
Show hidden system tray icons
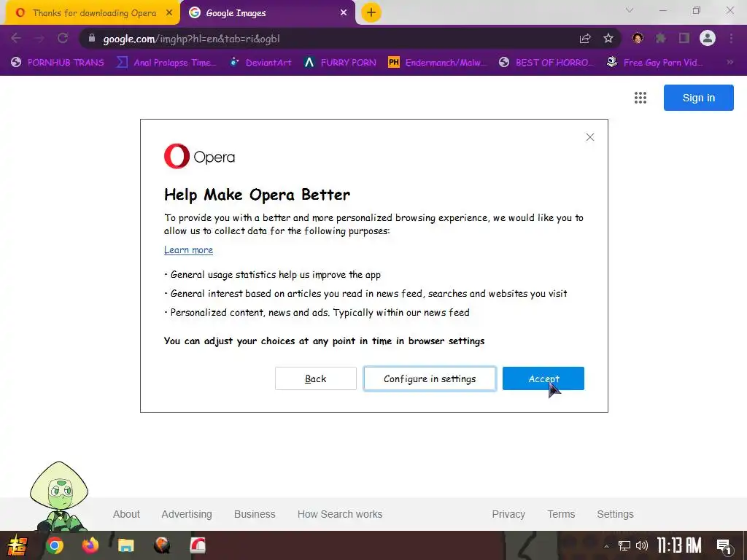click(606, 545)
